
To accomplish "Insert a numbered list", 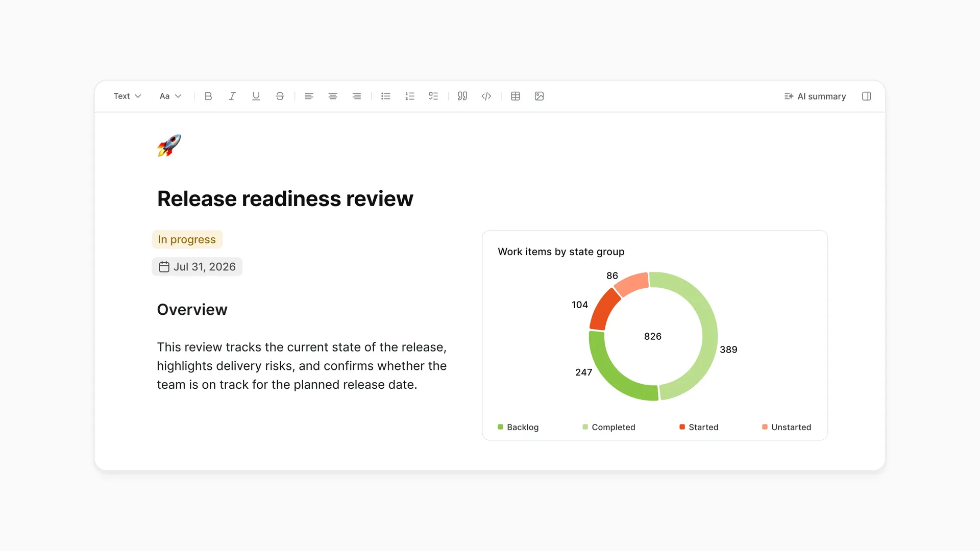I will click(x=410, y=96).
